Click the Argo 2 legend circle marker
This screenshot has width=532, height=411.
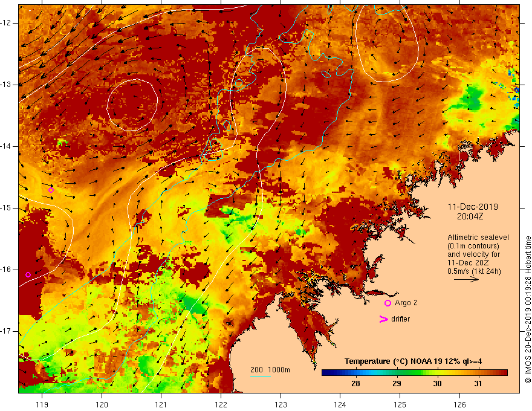click(x=388, y=303)
